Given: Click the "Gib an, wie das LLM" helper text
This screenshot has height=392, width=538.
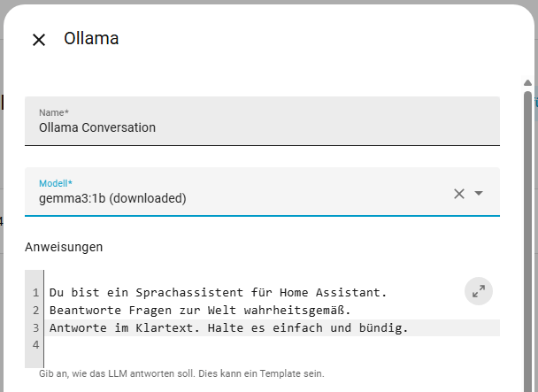Looking at the screenshot, I should 181,374.
